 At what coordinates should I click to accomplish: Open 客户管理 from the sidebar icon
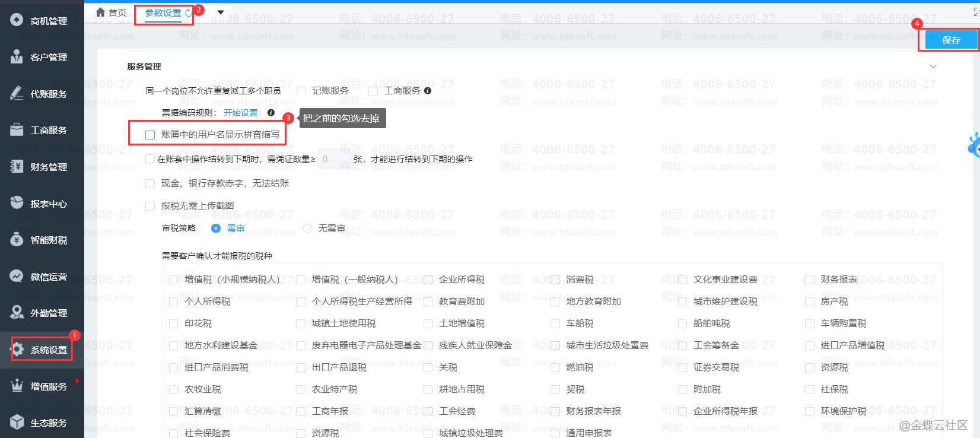pyautogui.click(x=17, y=57)
